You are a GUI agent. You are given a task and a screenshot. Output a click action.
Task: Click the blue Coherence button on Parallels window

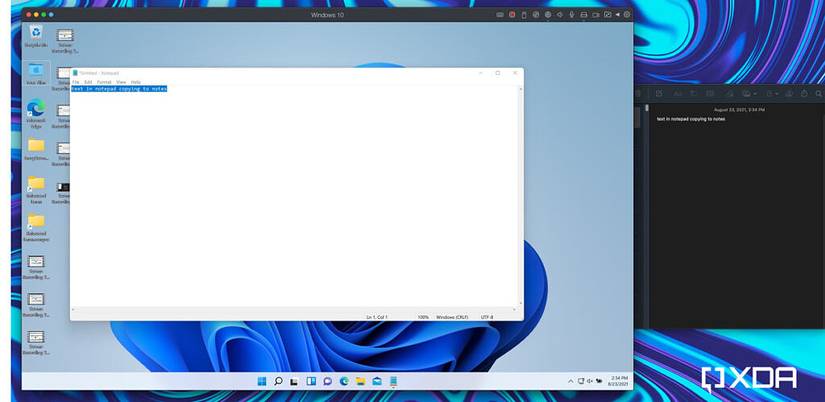click(51, 15)
